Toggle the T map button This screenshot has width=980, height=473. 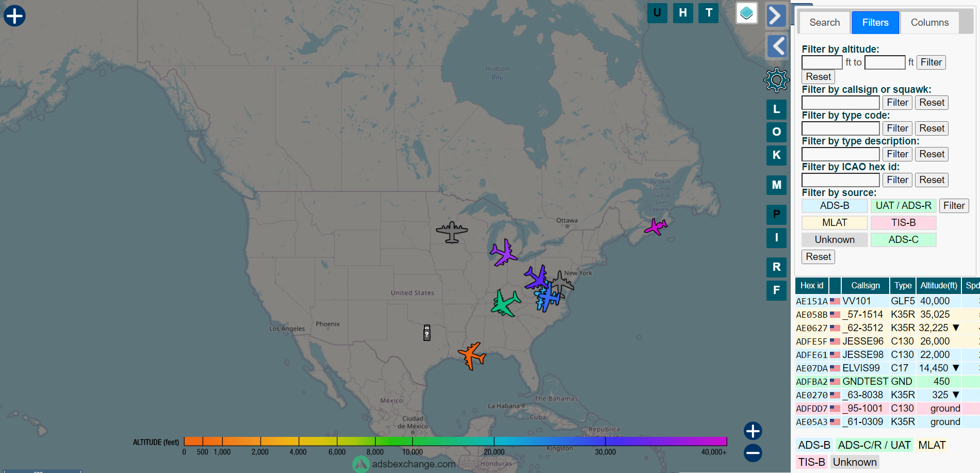(709, 13)
